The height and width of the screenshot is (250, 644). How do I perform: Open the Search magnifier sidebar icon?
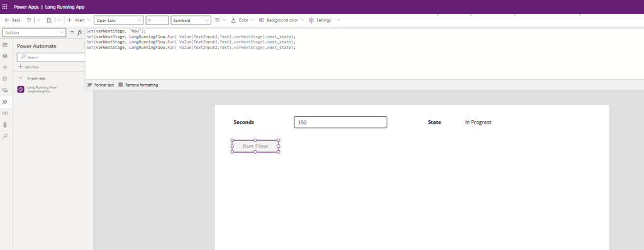click(x=5, y=136)
